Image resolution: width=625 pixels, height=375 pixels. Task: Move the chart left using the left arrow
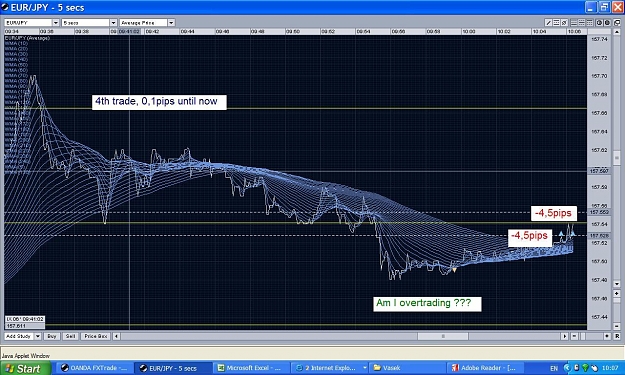(x=116, y=336)
